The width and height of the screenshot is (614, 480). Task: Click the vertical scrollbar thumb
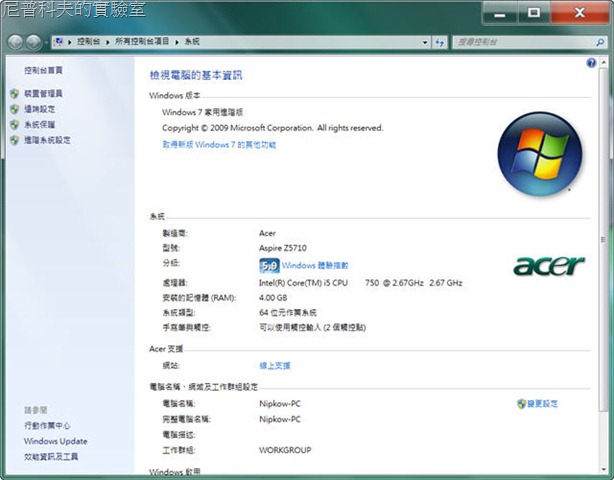(x=603, y=240)
